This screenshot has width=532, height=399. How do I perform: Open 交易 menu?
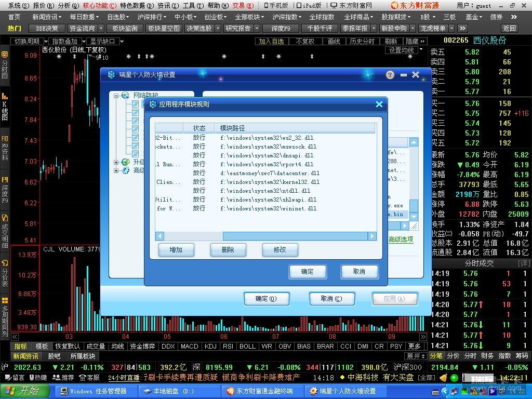click(243, 5)
